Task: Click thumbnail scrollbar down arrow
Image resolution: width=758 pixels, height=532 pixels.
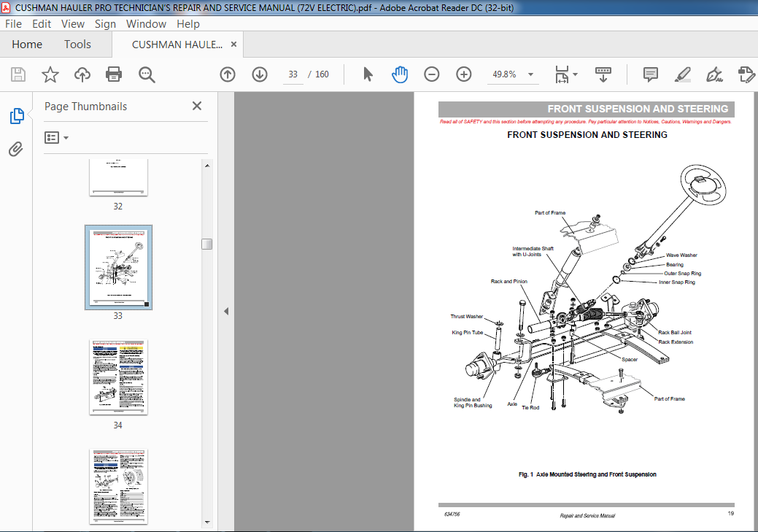Action: pyautogui.click(x=207, y=522)
